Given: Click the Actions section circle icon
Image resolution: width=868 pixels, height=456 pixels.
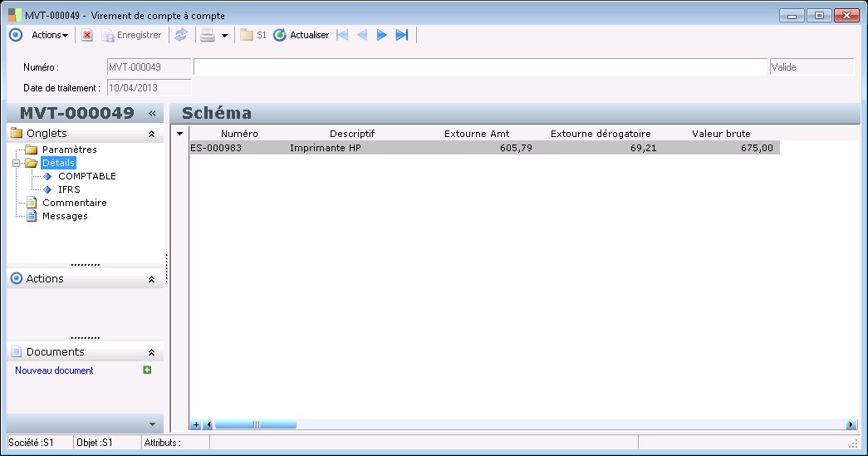Looking at the screenshot, I should (17, 278).
